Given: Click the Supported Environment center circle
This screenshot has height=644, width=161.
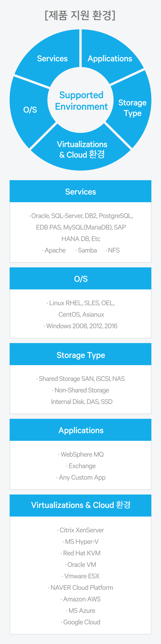Looking at the screenshot, I should [81, 100].
